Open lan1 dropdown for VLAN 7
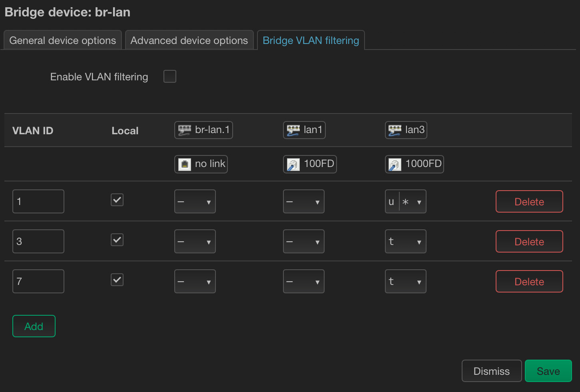 304,282
